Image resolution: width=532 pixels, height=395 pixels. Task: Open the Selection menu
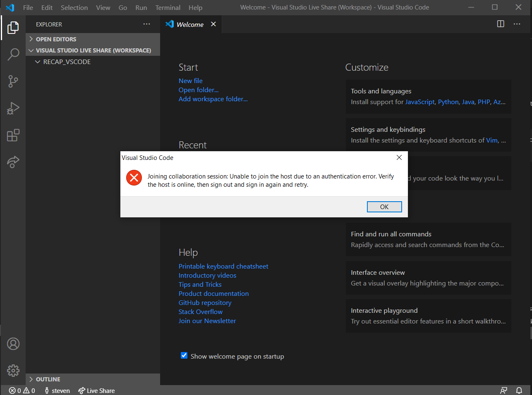[74, 7]
